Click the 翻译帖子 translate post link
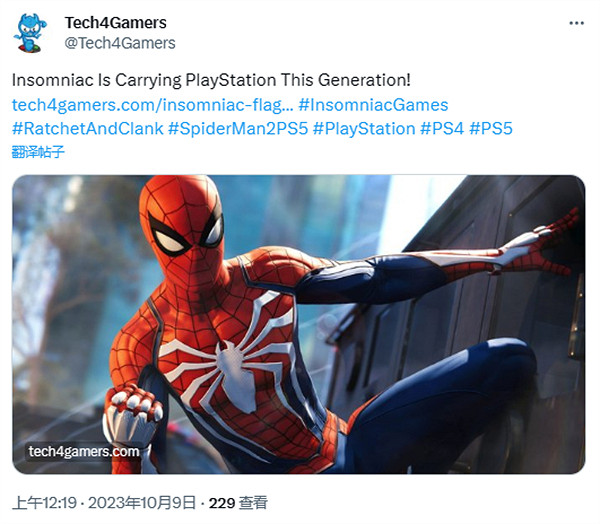 (x=38, y=152)
